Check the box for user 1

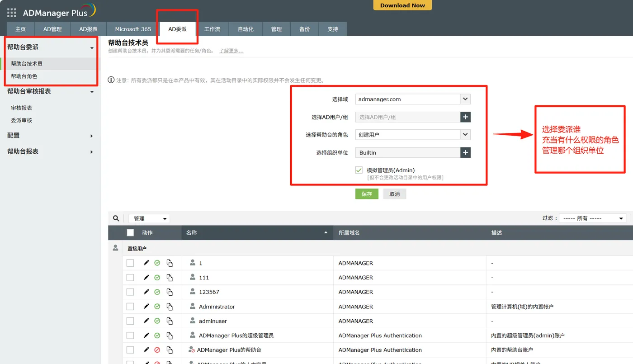[130, 263]
